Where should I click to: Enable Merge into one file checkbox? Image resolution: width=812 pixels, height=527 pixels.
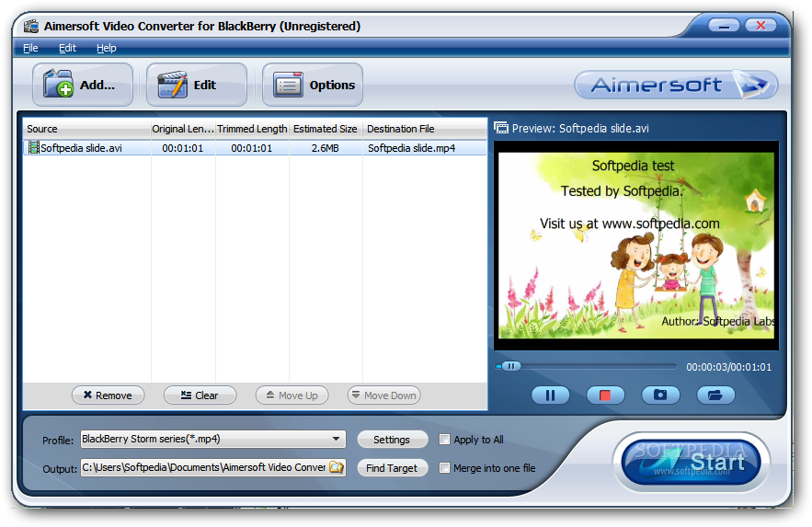[444, 468]
